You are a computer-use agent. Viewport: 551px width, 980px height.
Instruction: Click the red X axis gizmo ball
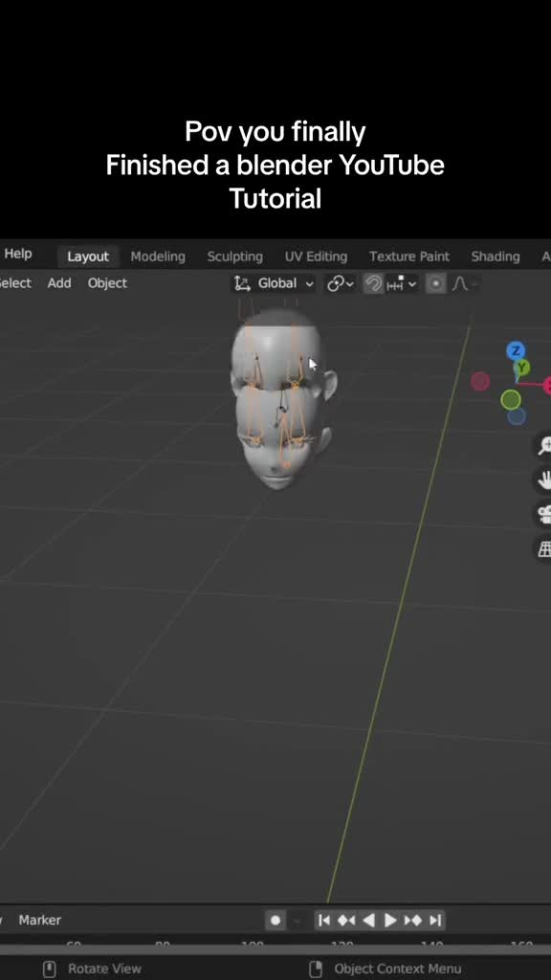pyautogui.click(x=547, y=386)
